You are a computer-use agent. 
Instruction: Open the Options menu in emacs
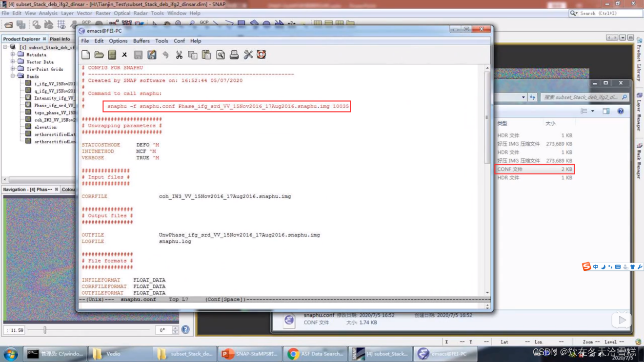tap(118, 41)
